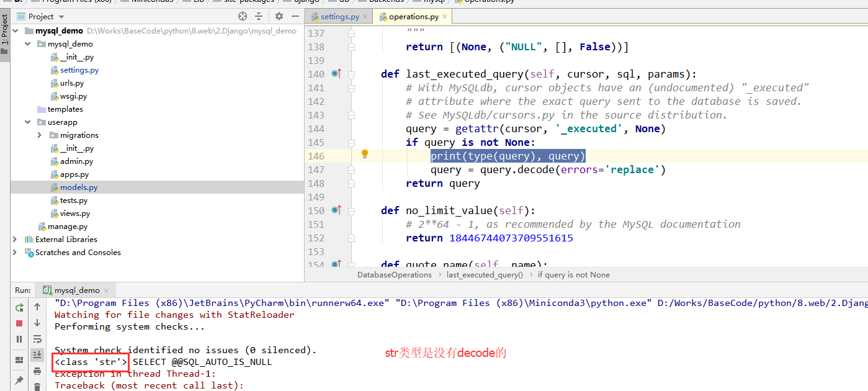Toggle scroll to end in Run console

pos(37,354)
